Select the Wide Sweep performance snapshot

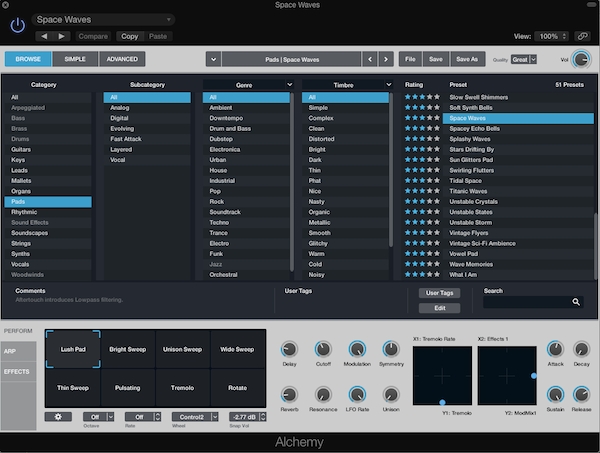coord(237,349)
